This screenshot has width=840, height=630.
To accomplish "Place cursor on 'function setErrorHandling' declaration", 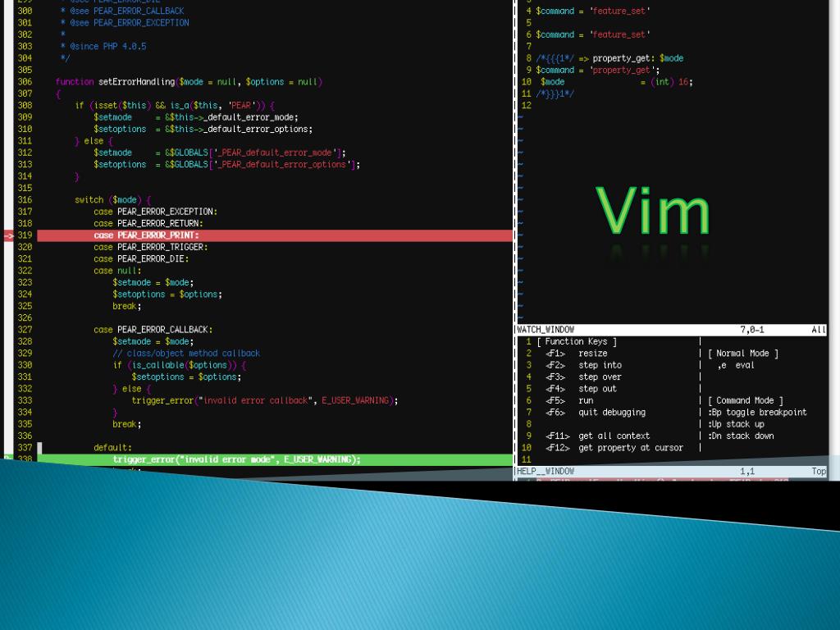I will click(x=189, y=82).
